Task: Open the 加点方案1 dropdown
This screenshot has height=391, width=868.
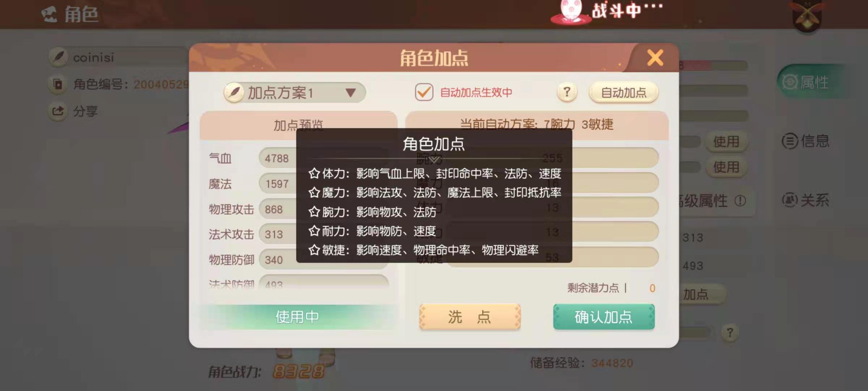Action: [294, 93]
